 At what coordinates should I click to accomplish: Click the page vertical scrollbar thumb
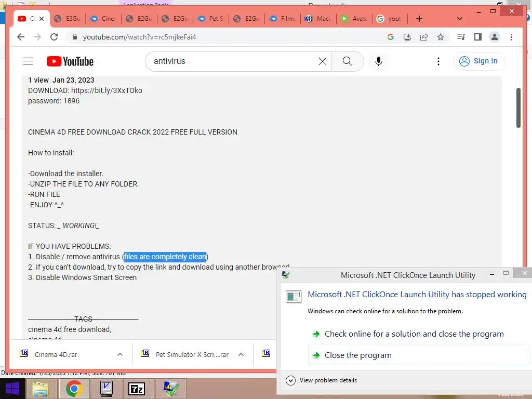tap(518, 108)
